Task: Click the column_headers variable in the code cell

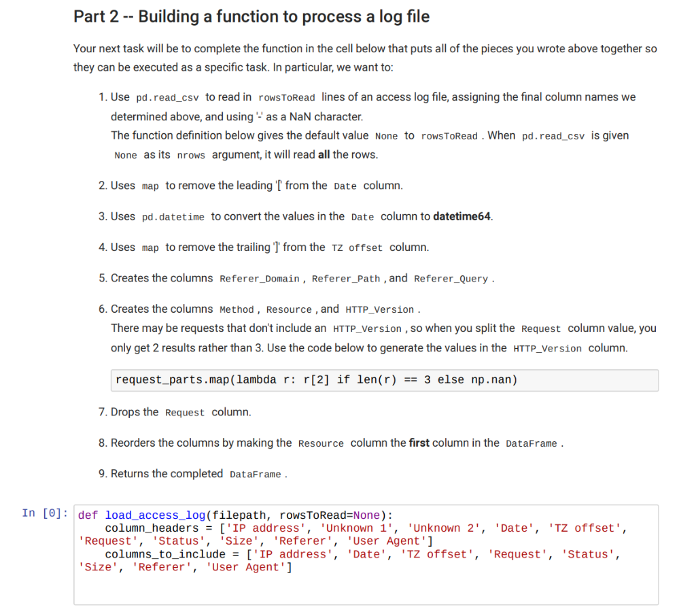Action: click(145, 528)
